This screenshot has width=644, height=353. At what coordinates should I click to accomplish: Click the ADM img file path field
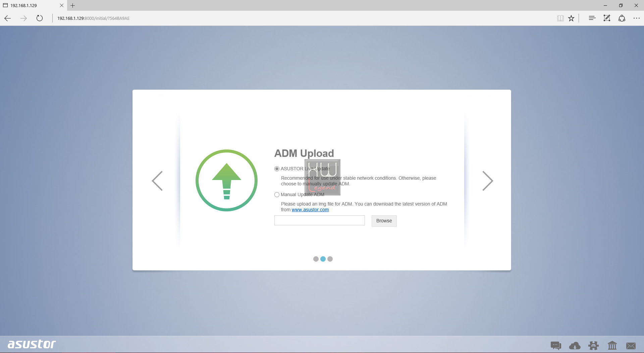319,220
